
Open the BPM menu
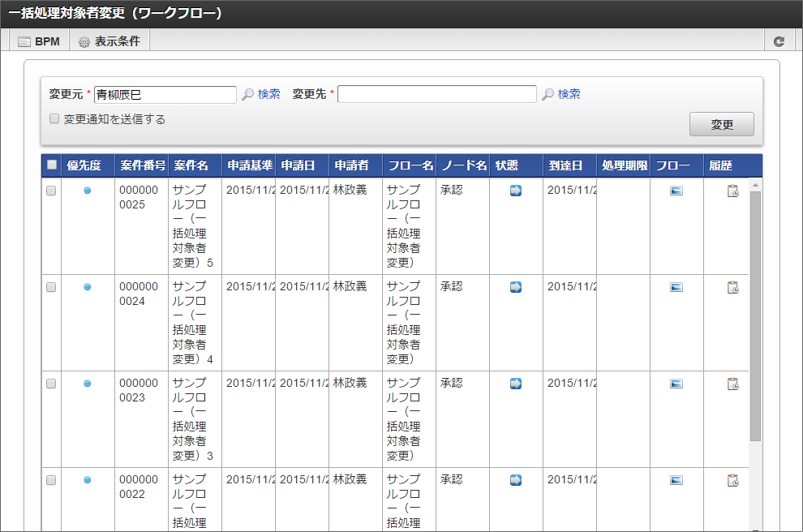(x=39, y=41)
